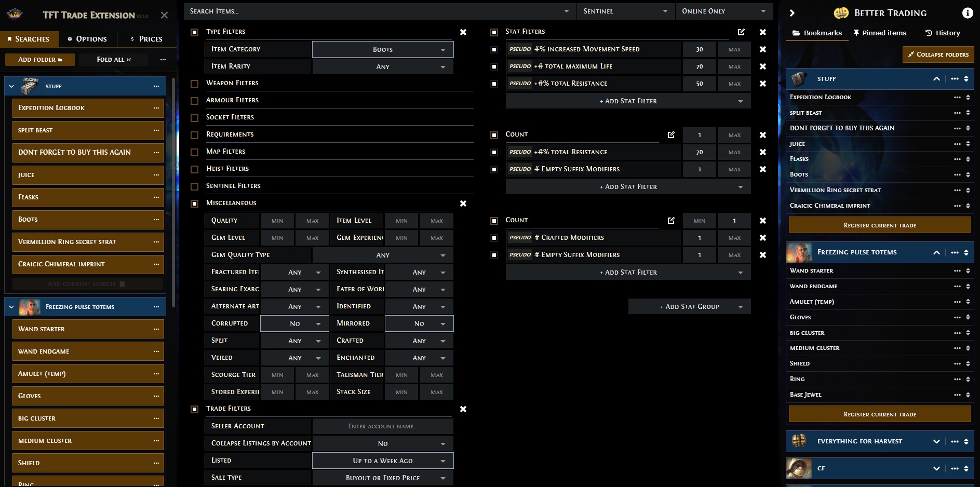The height and width of the screenshot is (487, 980).
Task: Click the Quality MIN field
Action: pyautogui.click(x=277, y=221)
